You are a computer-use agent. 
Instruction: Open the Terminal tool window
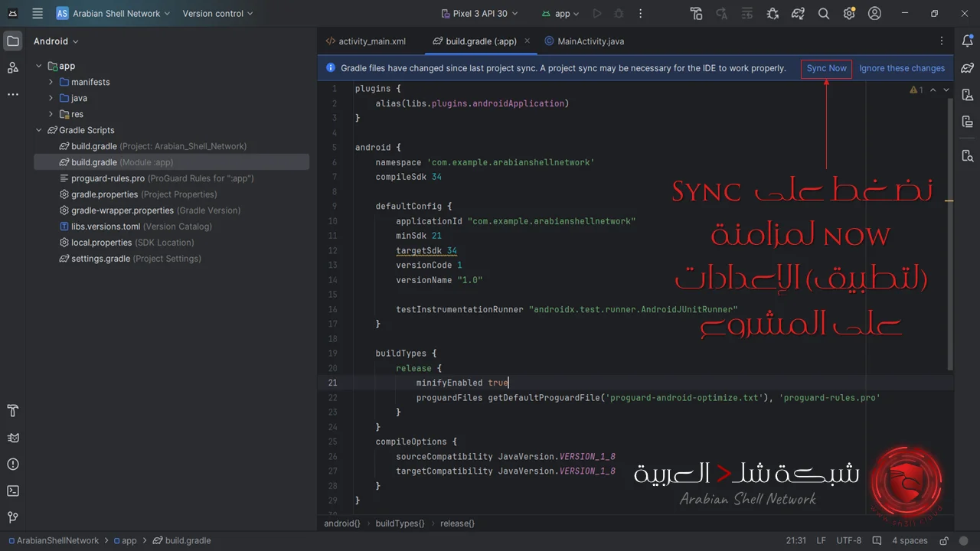point(13,491)
